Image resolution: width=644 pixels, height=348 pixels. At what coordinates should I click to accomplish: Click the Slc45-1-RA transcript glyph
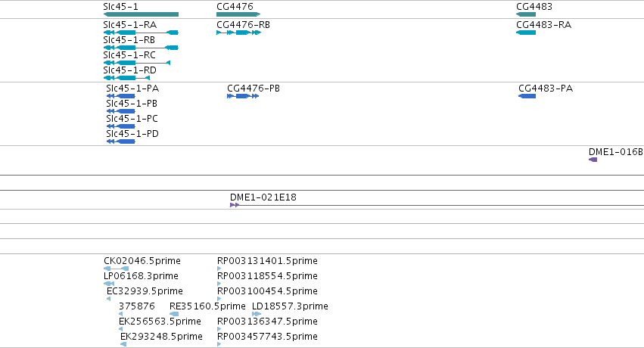pos(141,33)
